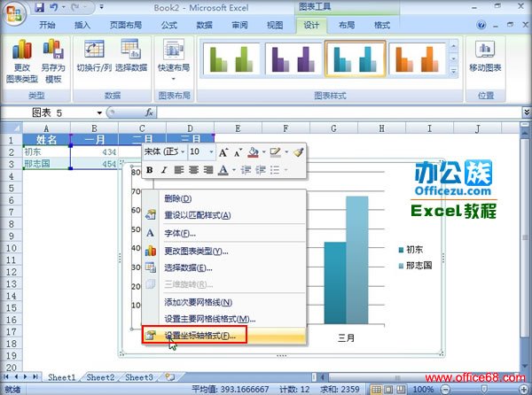532x395 pixels.
Task: Open the font name dropdown in mini toolbar
Action: [183, 151]
